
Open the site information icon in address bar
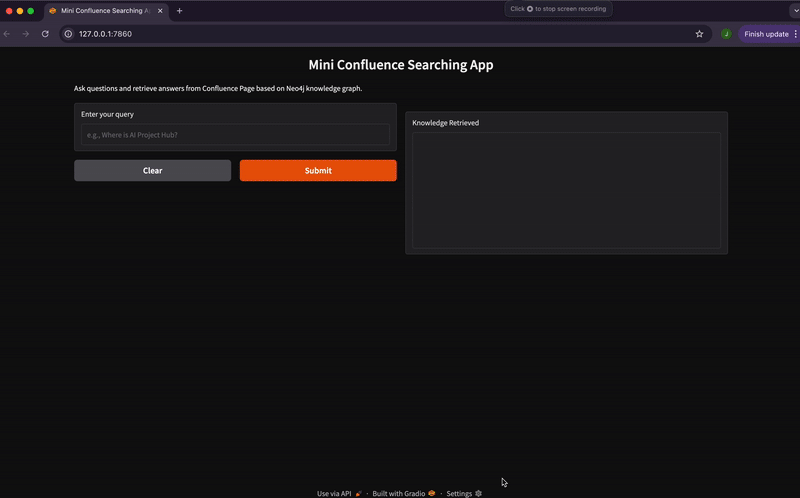point(68,34)
